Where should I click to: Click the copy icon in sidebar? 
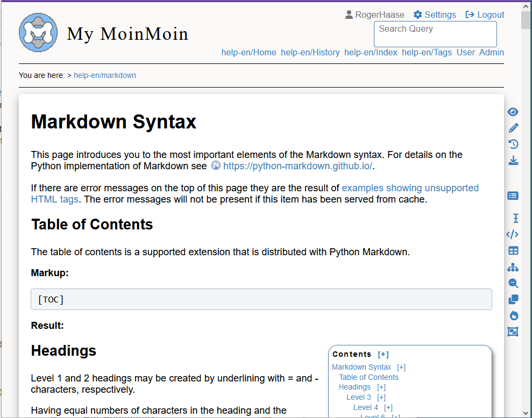point(513,299)
